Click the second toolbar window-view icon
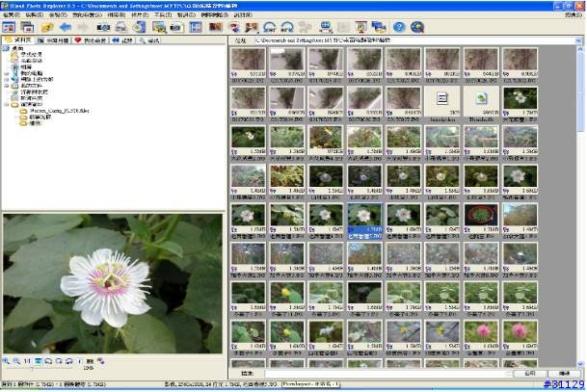The width and height of the screenshot is (587, 392). 27,27
